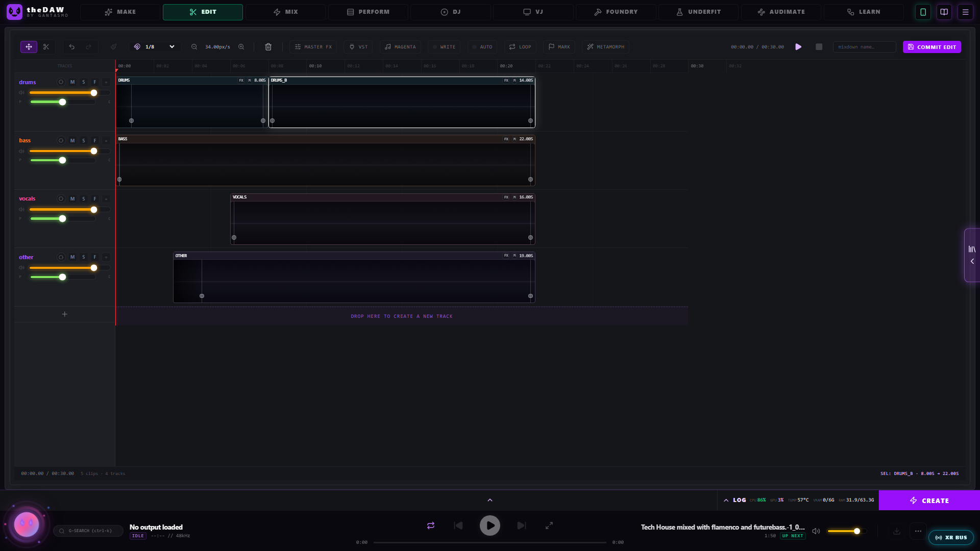Delete the selected clip with the trash icon
Image resolution: width=980 pixels, height=551 pixels.
tap(268, 47)
